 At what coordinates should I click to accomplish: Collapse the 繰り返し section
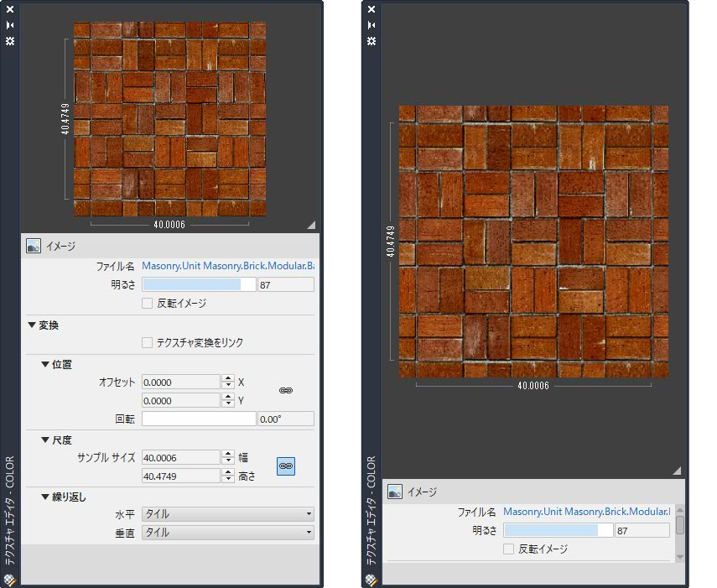point(45,497)
